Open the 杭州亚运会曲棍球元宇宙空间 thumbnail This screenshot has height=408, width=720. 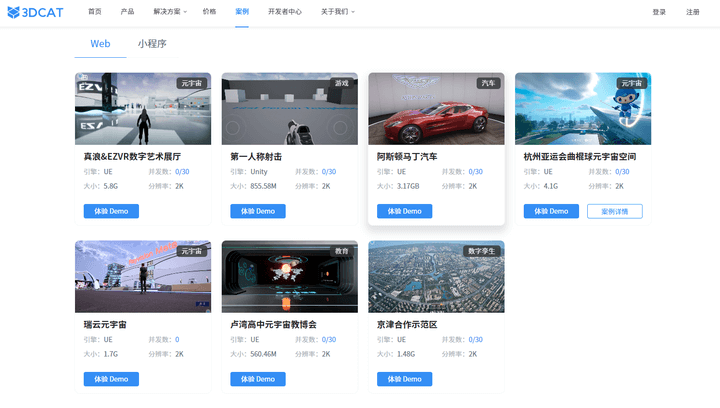(x=583, y=109)
